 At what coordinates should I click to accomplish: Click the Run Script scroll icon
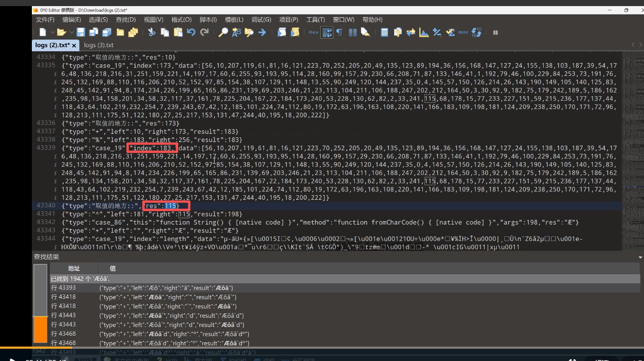click(x=281, y=32)
